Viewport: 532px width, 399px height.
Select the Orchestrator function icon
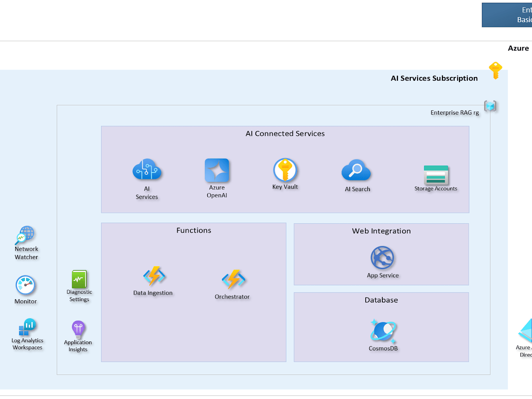[x=233, y=279]
